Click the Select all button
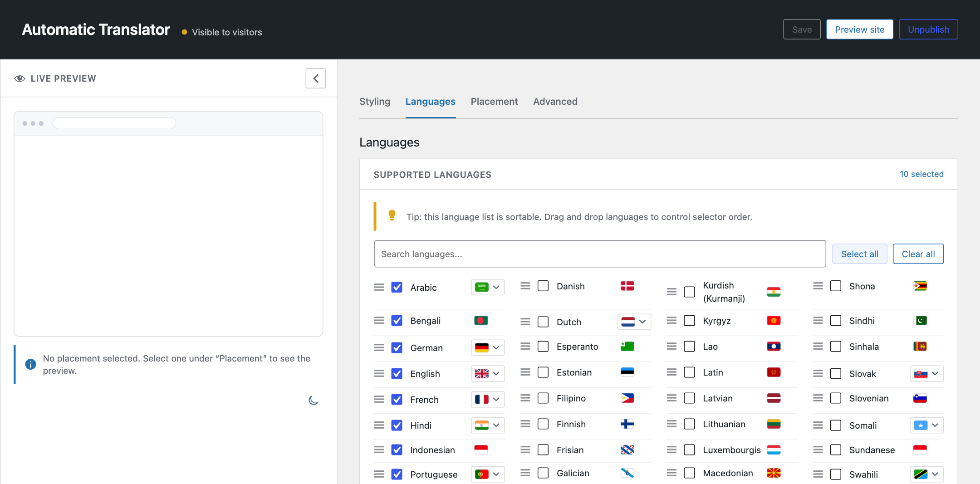The width and height of the screenshot is (980, 484). coord(860,254)
